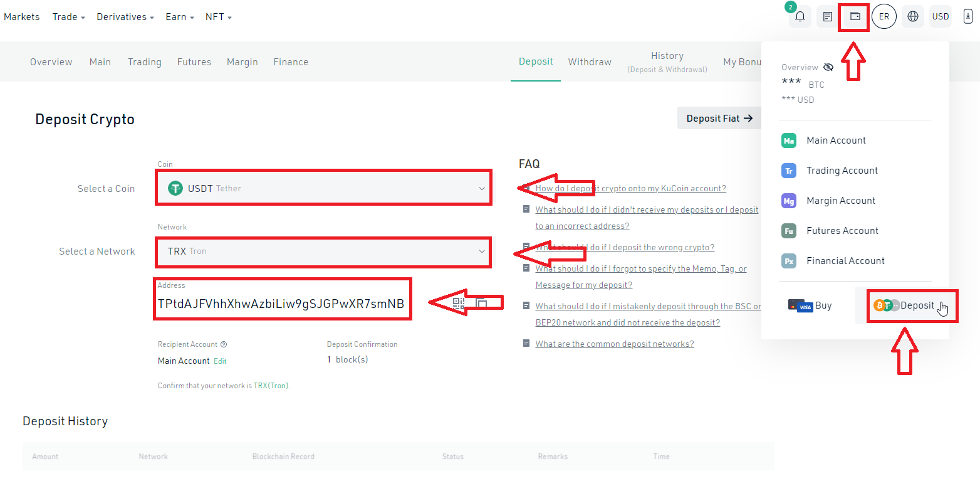Open the My Bonus tab
Image resolution: width=980 pixels, height=503 pixels.
[x=743, y=62]
